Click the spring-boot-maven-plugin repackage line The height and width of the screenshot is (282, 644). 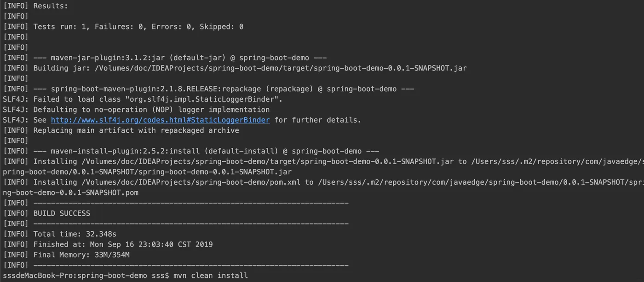tap(224, 89)
